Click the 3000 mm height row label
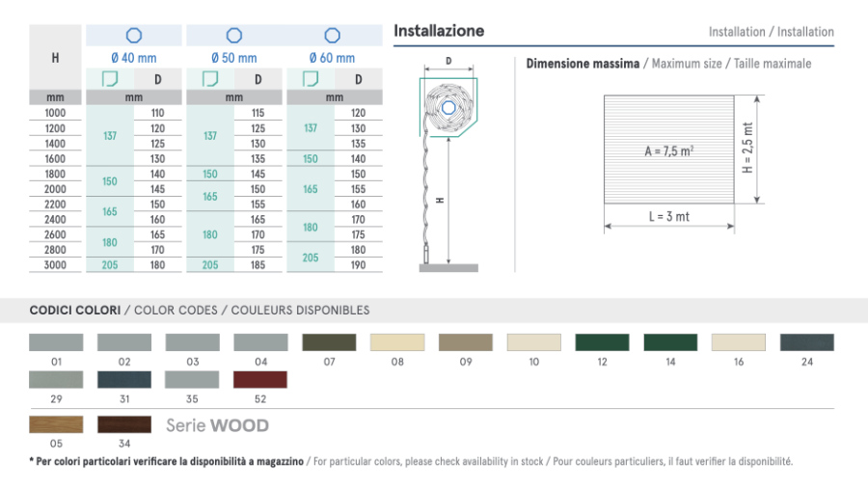868x490 pixels. tap(55, 265)
